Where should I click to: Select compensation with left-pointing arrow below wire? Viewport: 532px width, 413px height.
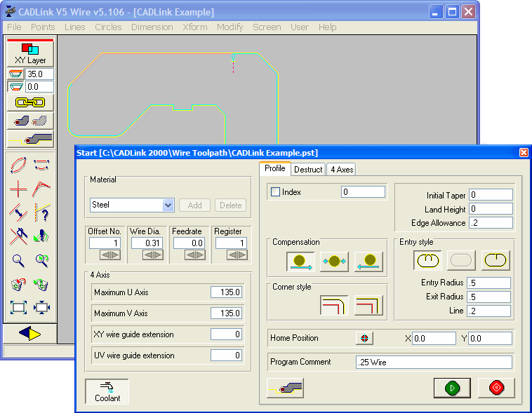(368, 262)
